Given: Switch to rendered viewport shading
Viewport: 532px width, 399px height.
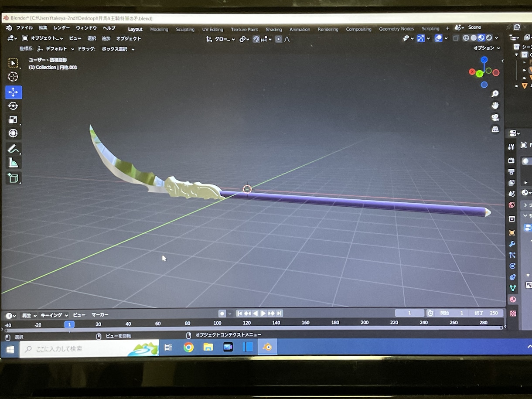Looking at the screenshot, I should click(x=489, y=38).
